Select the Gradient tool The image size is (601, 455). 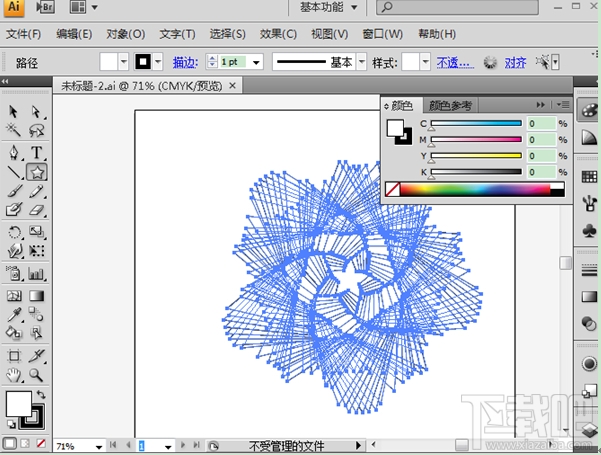point(36,296)
